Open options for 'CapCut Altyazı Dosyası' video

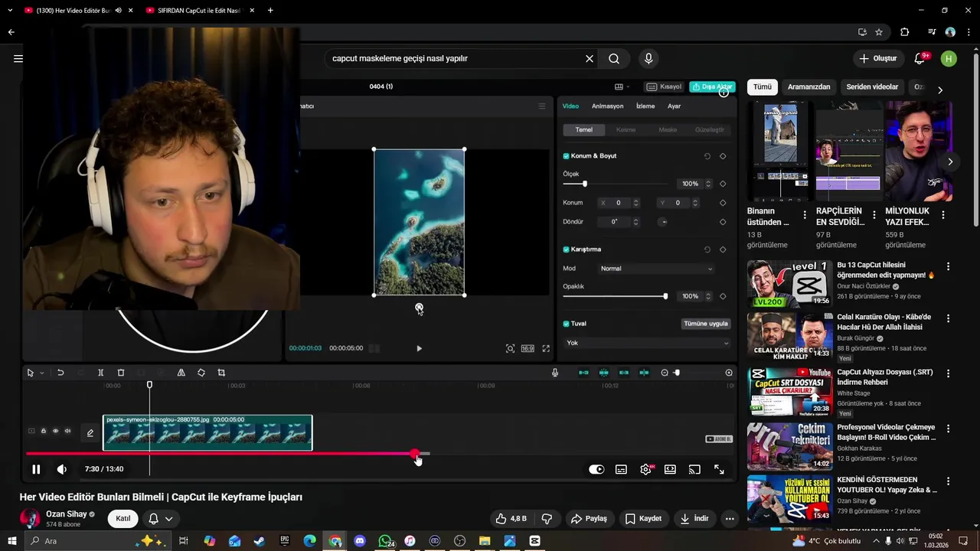point(948,373)
